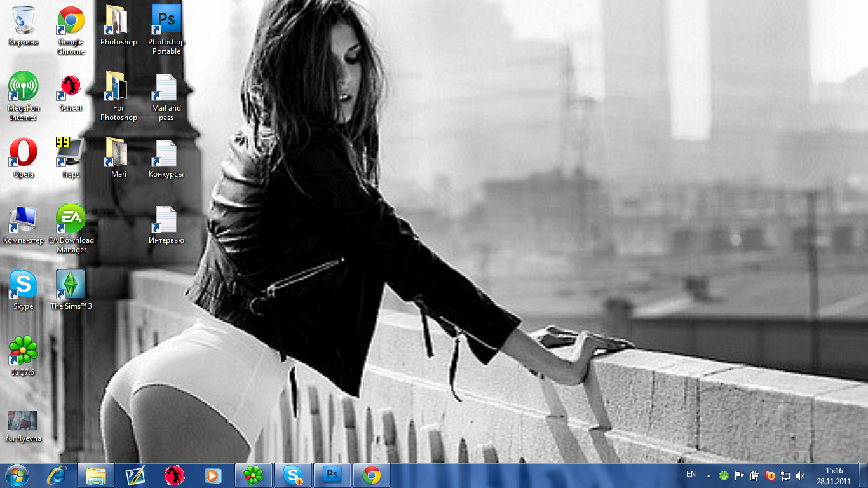Select the For Photoshop folder shortcut
Screen dimensions: 868x488
(x=118, y=96)
